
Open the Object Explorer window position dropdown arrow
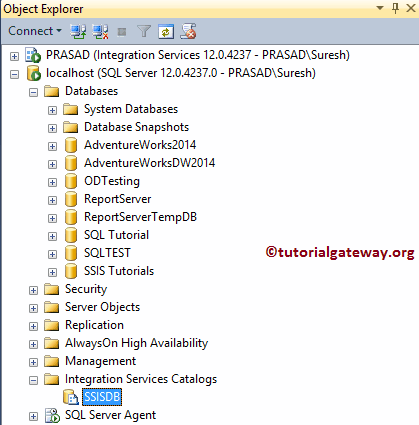[380, 8]
